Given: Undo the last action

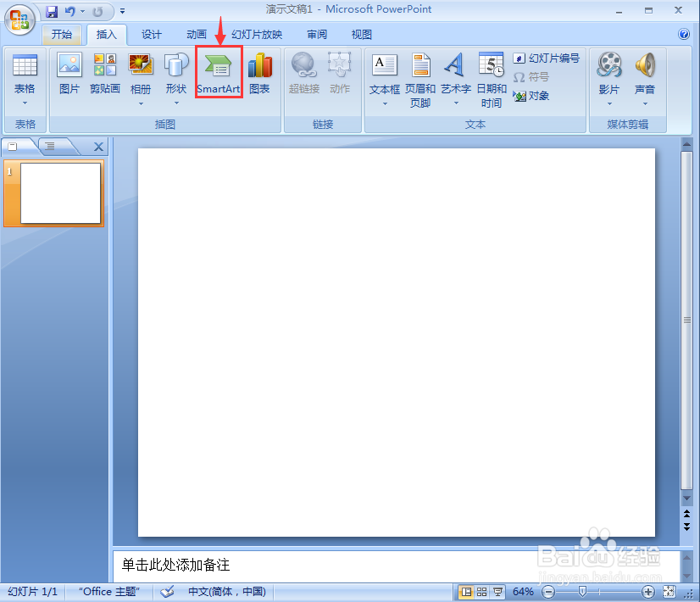Looking at the screenshot, I should point(69,12).
